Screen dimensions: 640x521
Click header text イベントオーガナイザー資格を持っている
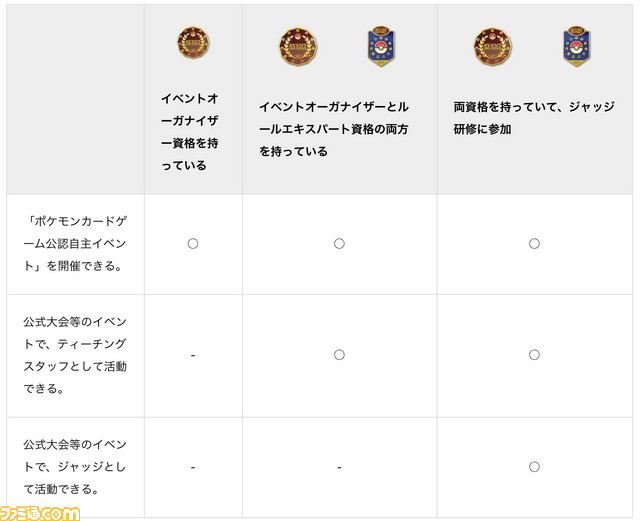tap(190, 132)
